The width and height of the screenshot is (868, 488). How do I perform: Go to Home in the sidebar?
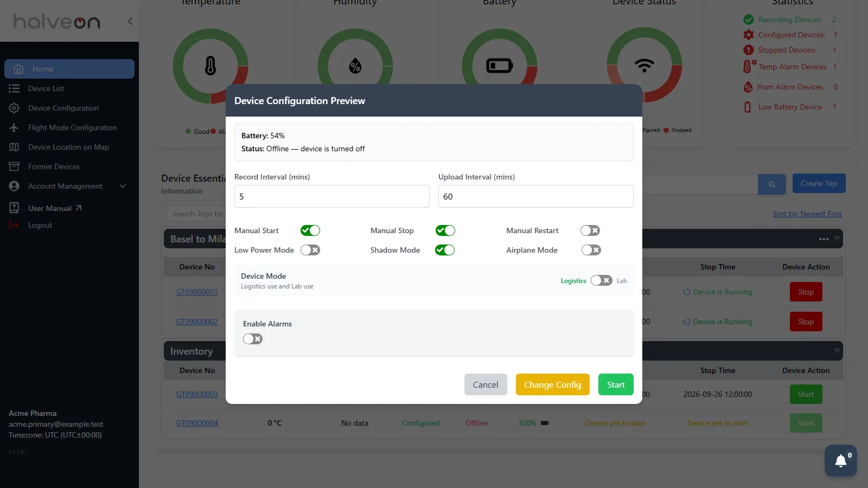(69, 69)
